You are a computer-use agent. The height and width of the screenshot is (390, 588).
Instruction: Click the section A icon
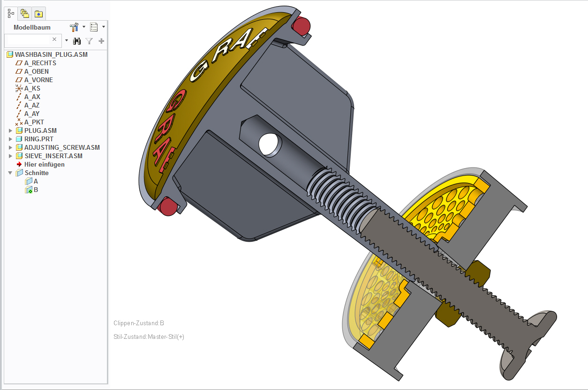pos(29,181)
